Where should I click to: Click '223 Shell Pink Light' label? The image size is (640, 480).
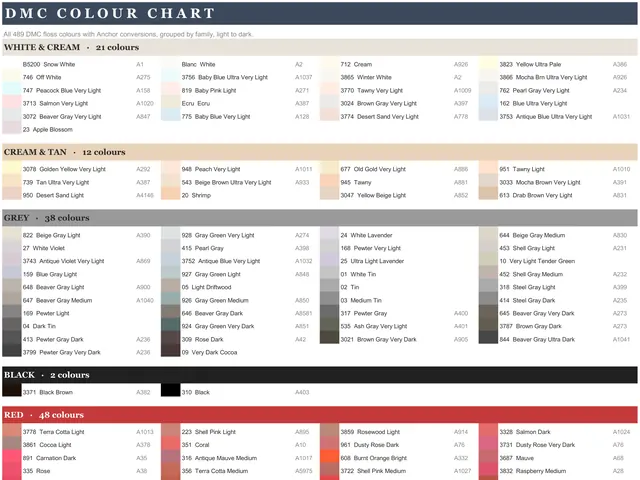209,431
